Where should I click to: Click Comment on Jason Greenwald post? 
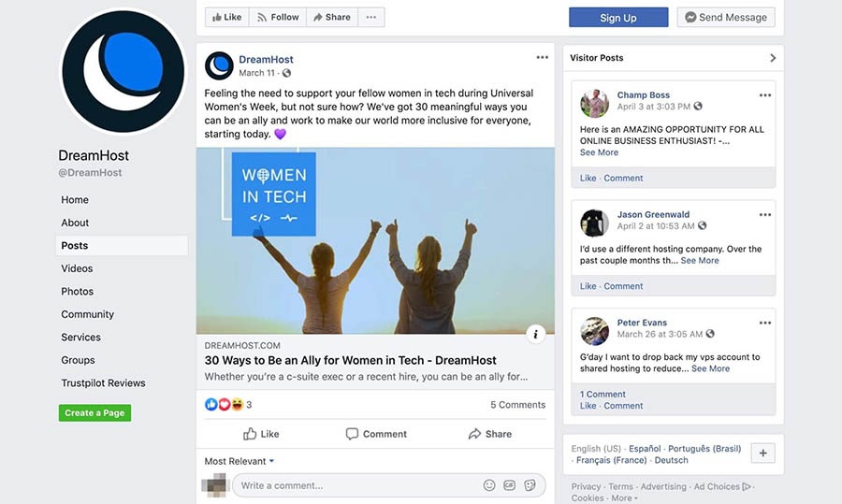coord(623,286)
